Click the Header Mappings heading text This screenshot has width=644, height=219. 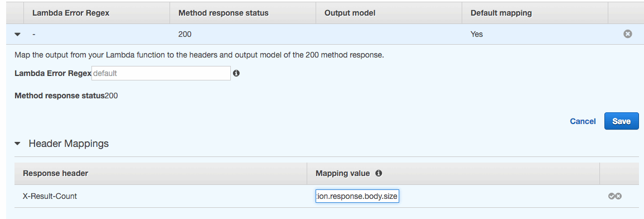(x=69, y=144)
